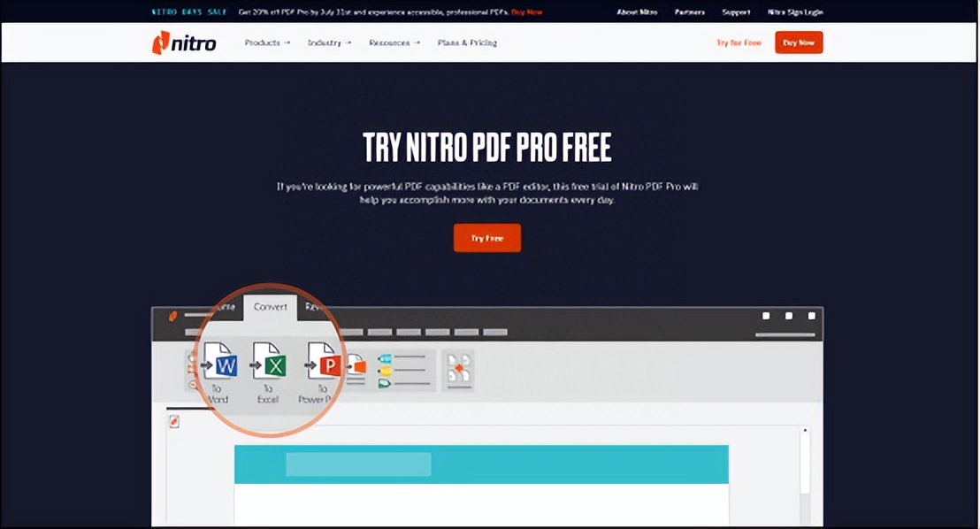Image resolution: width=980 pixels, height=529 pixels.
Task: Open the About Nitro link
Action: (x=637, y=11)
